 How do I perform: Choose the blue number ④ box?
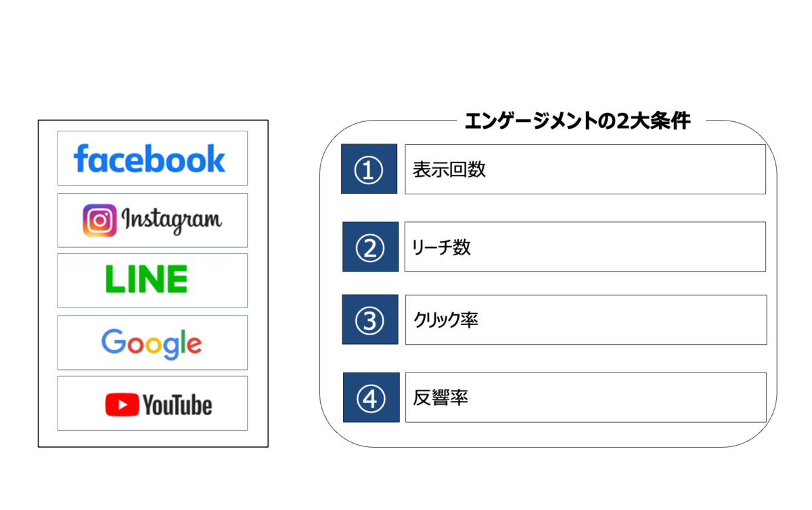[370, 398]
